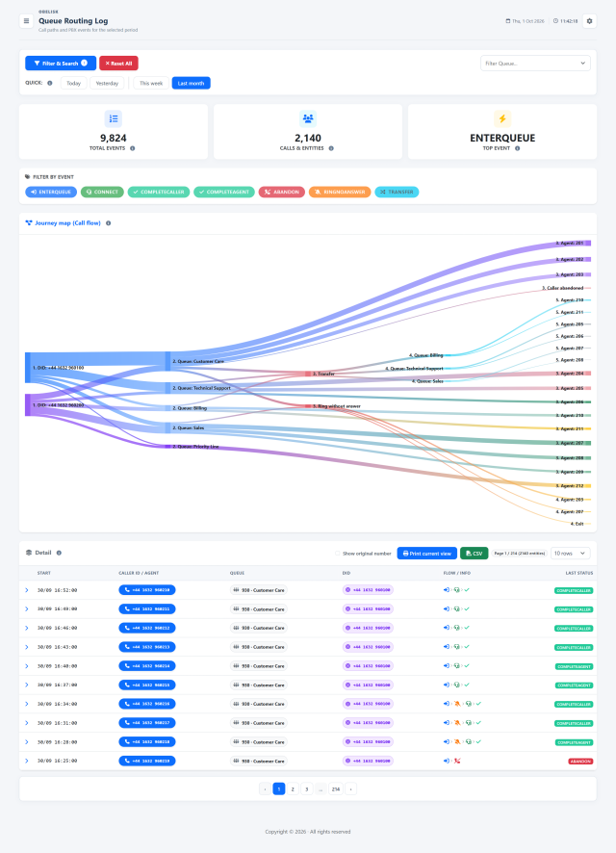616x853 pixels.
Task: Toggle the CONNECT event filter chip
Action: [x=102, y=192]
